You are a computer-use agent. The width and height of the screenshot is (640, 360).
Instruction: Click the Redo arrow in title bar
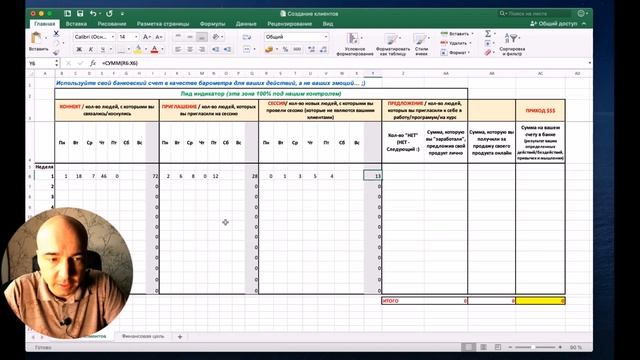click(x=109, y=13)
